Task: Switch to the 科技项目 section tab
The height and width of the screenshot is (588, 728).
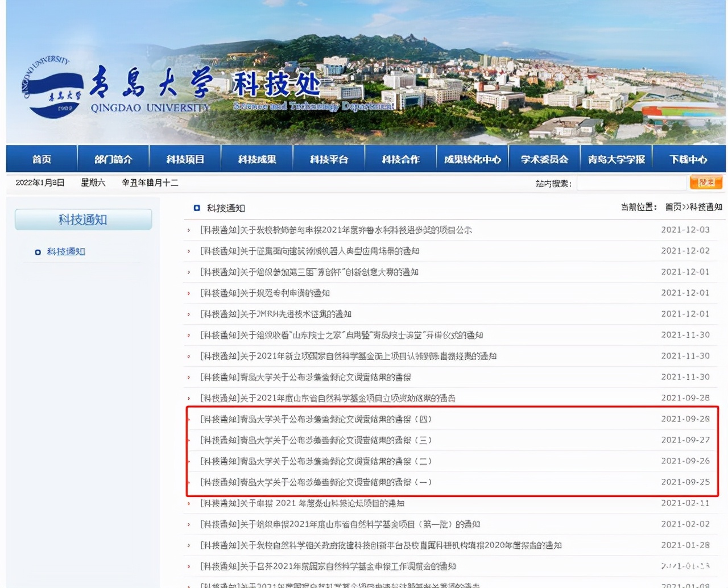Action: [x=184, y=159]
